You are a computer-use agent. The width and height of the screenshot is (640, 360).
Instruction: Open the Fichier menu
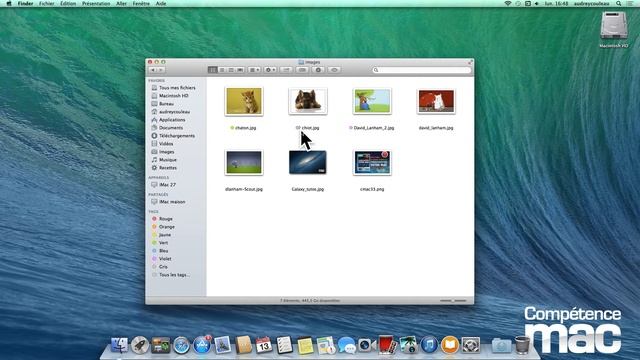click(47, 3)
